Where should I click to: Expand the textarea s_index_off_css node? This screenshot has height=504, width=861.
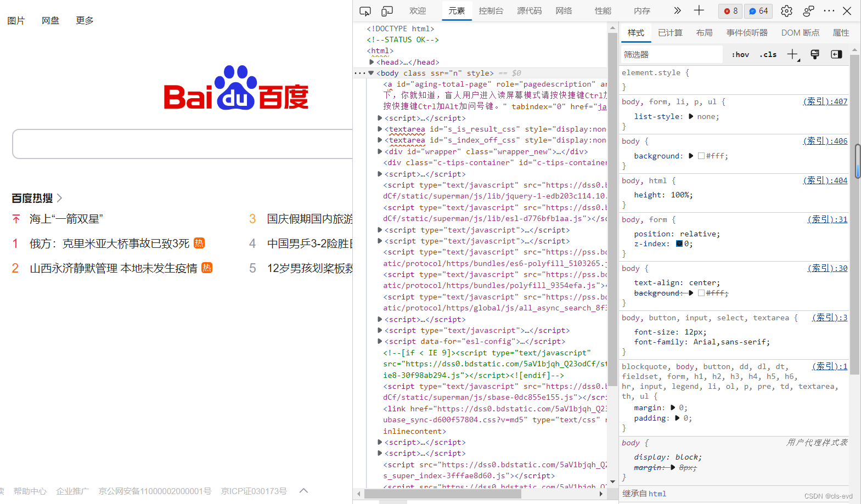coord(380,140)
